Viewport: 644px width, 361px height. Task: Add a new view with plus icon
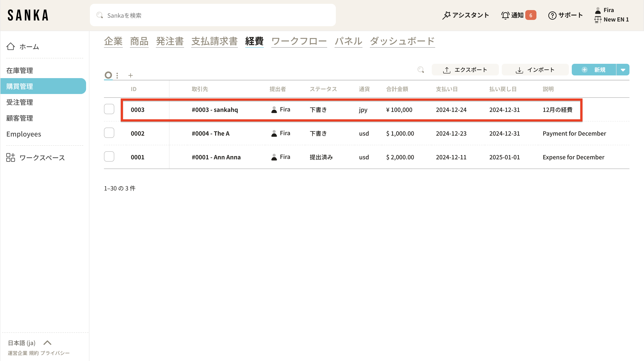[131, 75]
